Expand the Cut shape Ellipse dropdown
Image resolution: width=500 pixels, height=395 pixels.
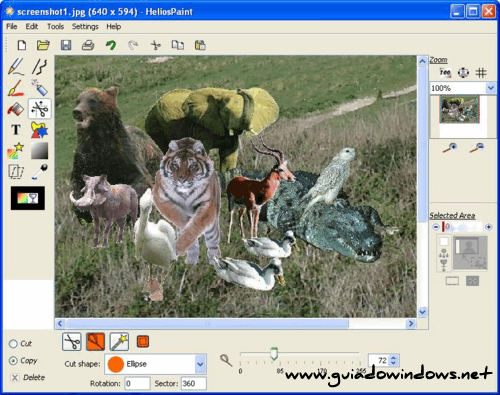[200, 364]
